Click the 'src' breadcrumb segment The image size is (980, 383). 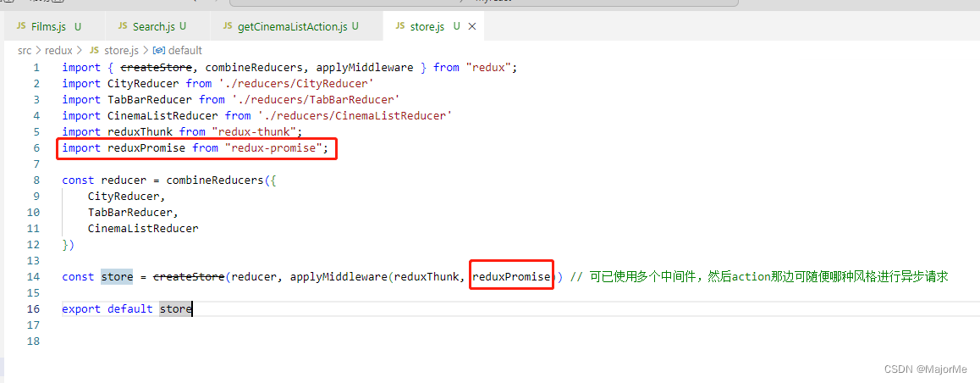click(25, 50)
